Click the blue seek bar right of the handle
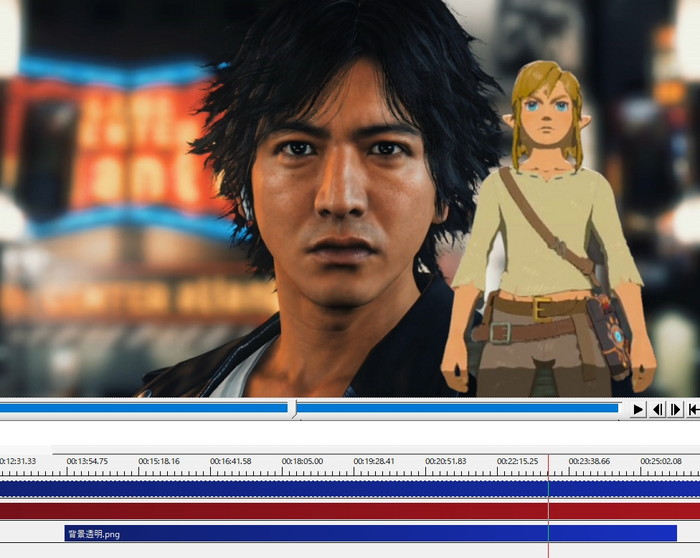 (458, 408)
